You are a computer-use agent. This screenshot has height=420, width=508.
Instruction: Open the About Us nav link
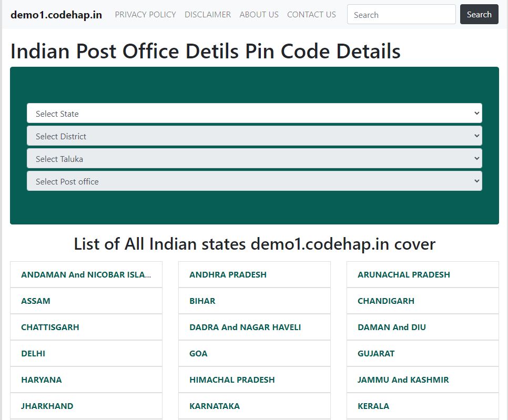pyautogui.click(x=259, y=15)
